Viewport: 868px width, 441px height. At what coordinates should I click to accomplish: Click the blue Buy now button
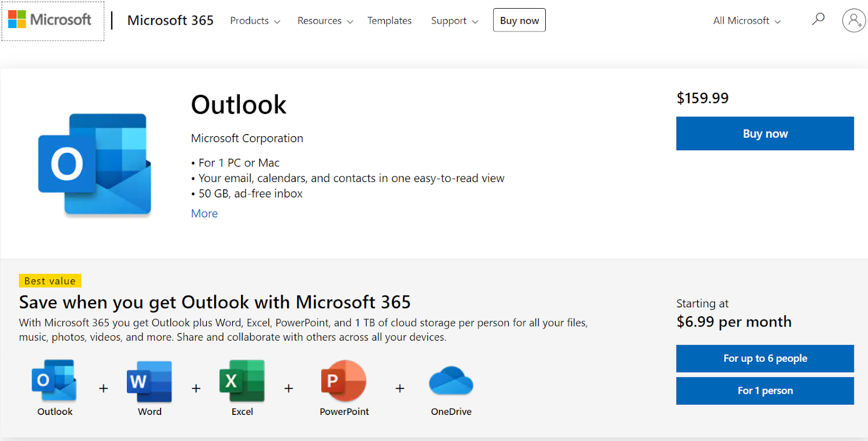[x=765, y=133]
